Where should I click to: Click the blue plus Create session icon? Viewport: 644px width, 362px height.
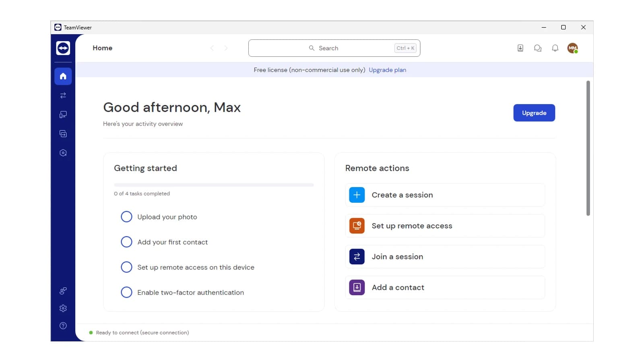[x=357, y=195]
